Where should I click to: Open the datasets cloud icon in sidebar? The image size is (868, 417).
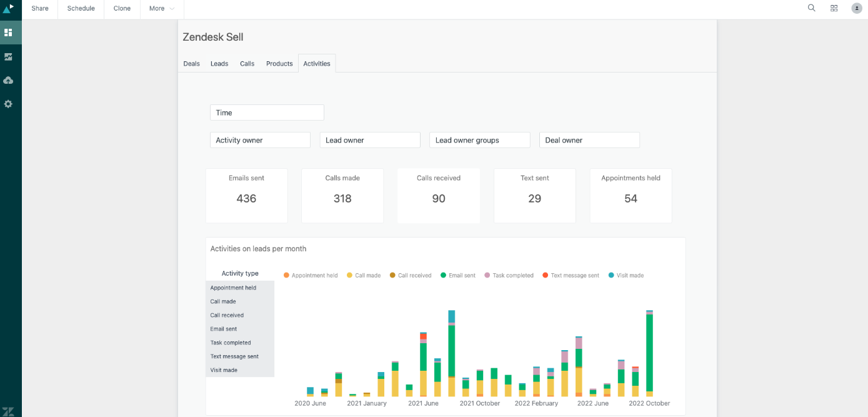tap(8, 80)
